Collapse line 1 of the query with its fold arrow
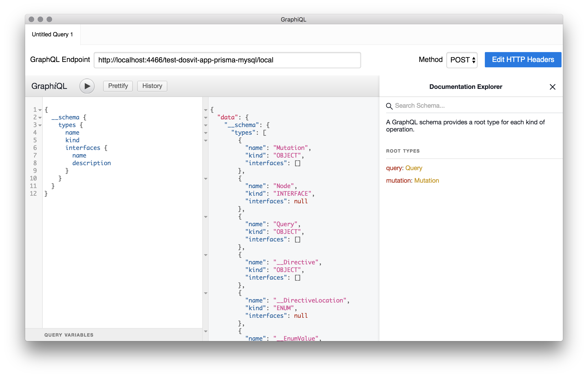 40,110
